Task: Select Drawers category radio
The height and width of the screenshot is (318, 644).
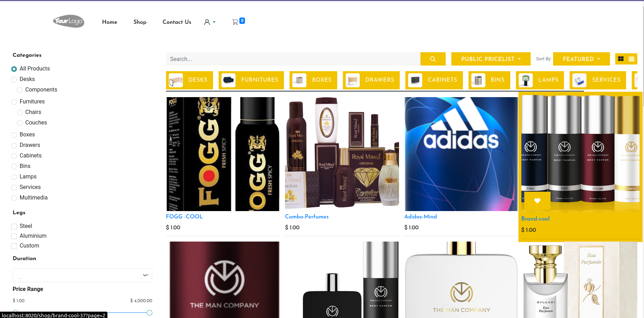Action: 14,146
